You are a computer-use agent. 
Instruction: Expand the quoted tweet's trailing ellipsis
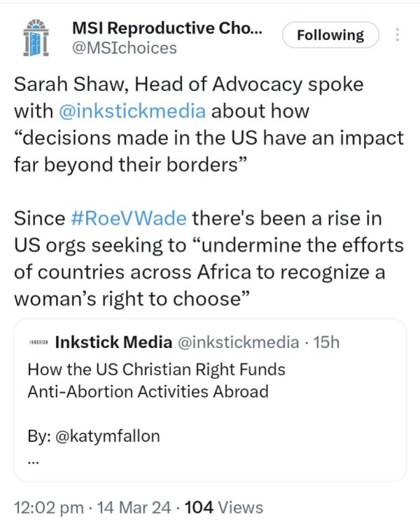coord(33,461)
